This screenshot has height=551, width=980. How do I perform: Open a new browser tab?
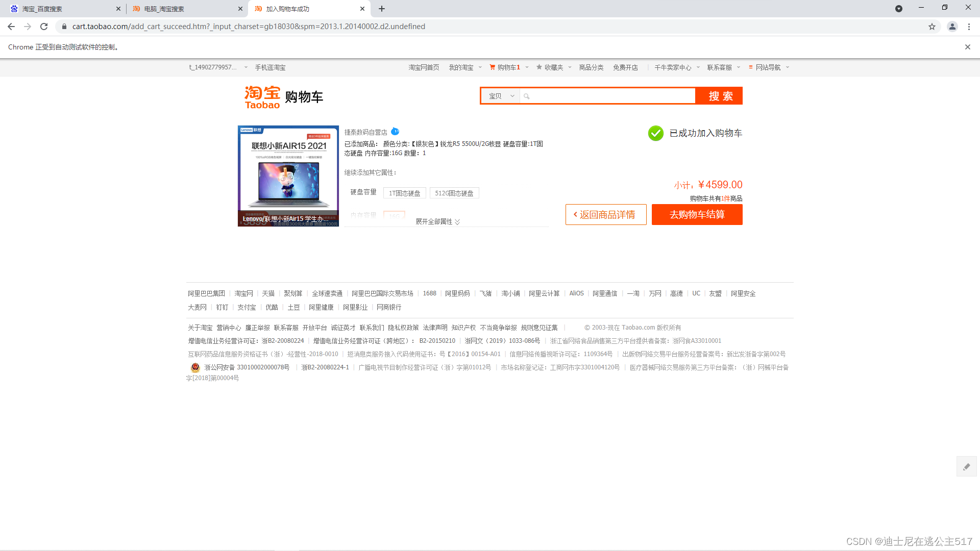point(382,9)
